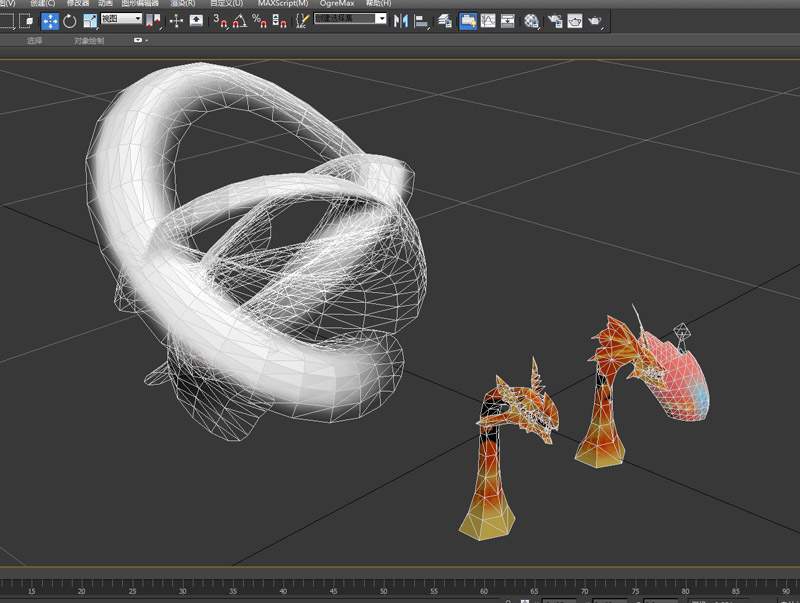Click the Align tool icon
The image size is (800, 603).
click(421, 20)
